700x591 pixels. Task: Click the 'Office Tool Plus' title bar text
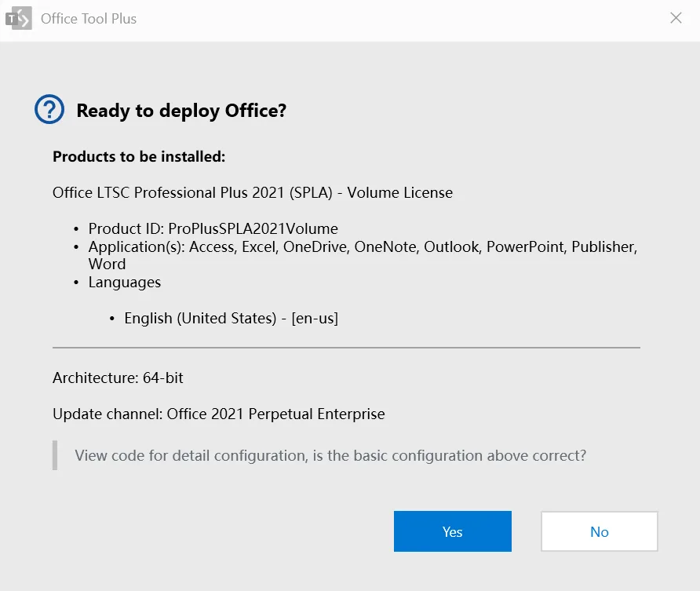[89, 18]
